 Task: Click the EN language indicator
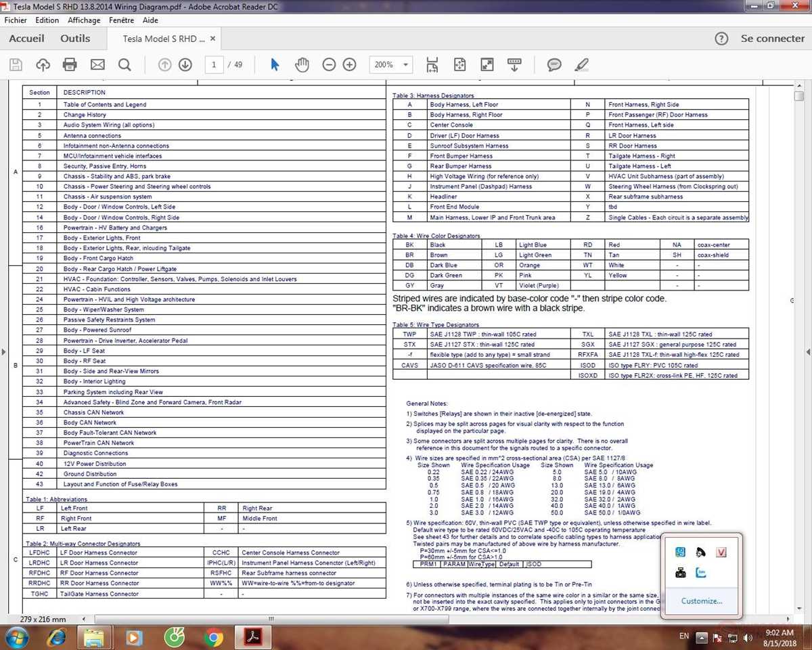pos(684,636)
